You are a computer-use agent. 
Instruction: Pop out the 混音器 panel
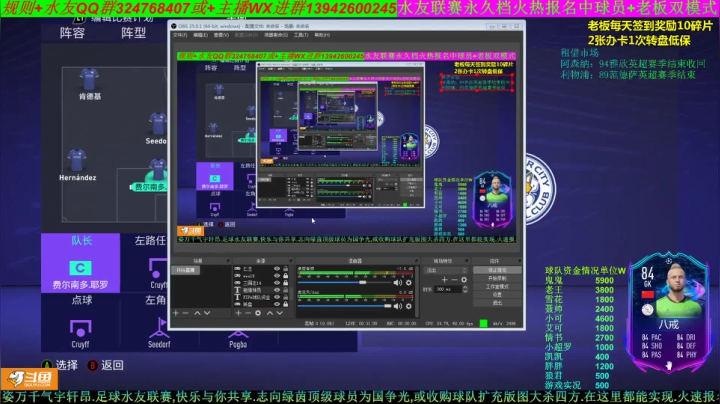tap(416, 261)
